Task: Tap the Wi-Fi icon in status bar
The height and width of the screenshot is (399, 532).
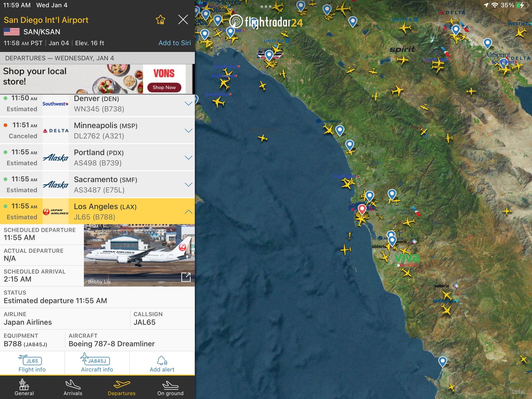Action: [x=495, y=5]
